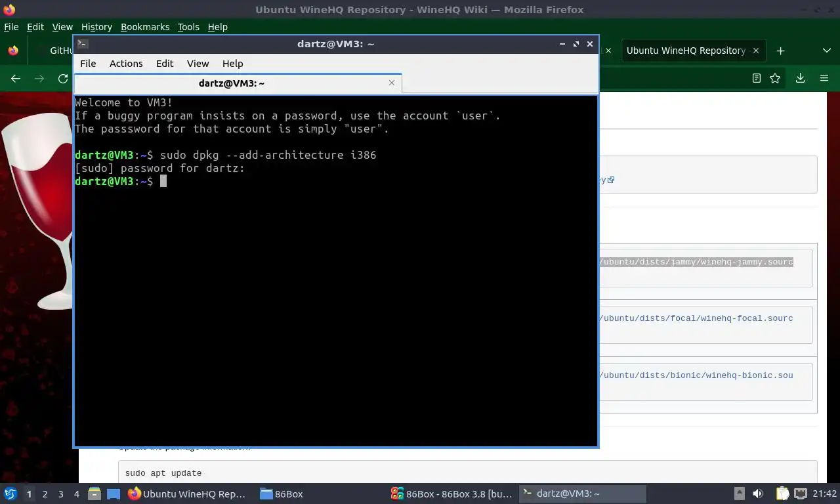Open clipboard manager tray icon
Image resolution: width=840 pixels, height=504 pixels.
(x=782, y=493)
